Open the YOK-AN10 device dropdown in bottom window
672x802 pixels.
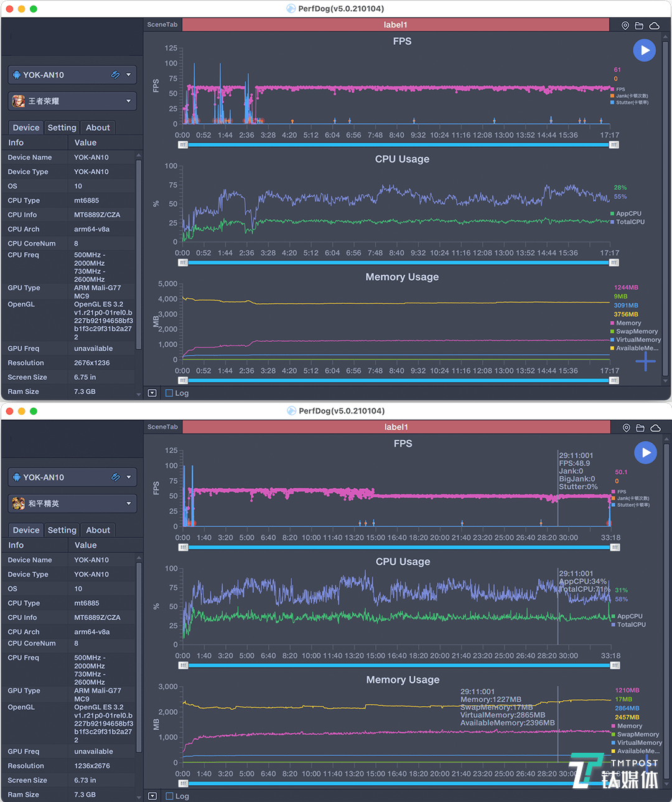(72, 477)
